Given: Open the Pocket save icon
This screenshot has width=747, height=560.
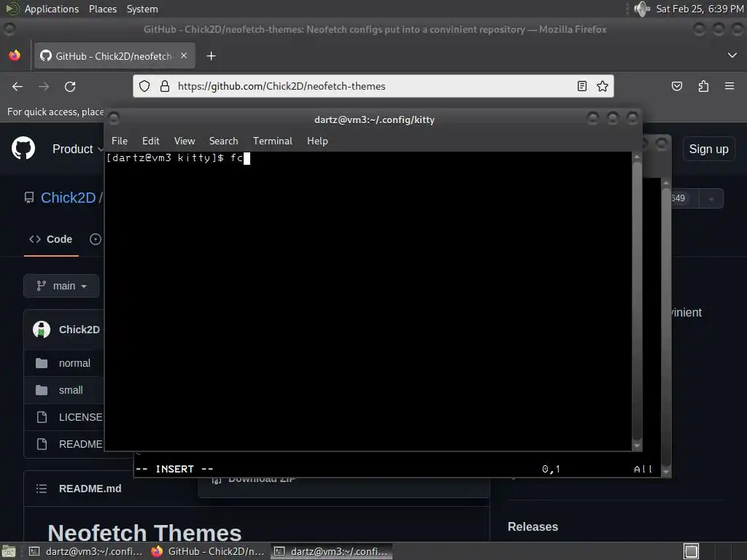Looking at the screenshot, I should tap(676, 86).
